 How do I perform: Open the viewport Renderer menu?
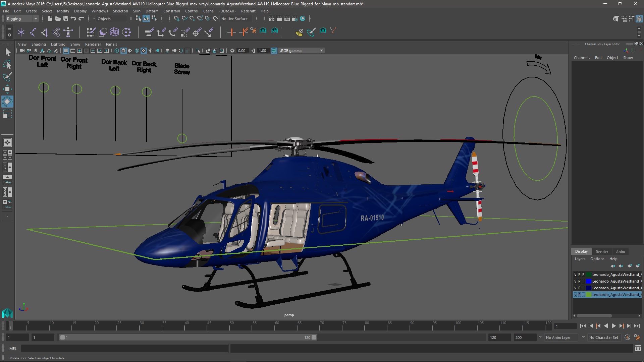pos(93,44)
